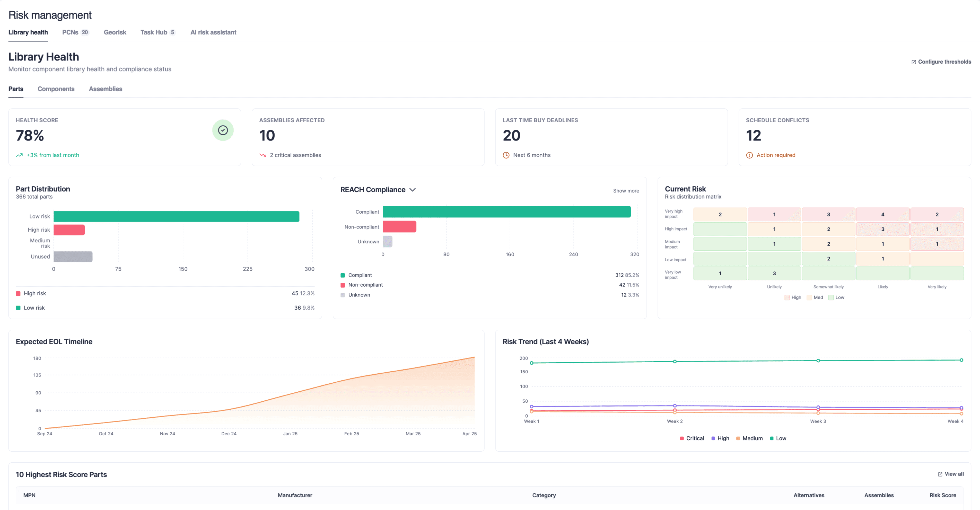
Task: Expand the REACH Compliance dropdown chevron
Action: coord(412,190)
